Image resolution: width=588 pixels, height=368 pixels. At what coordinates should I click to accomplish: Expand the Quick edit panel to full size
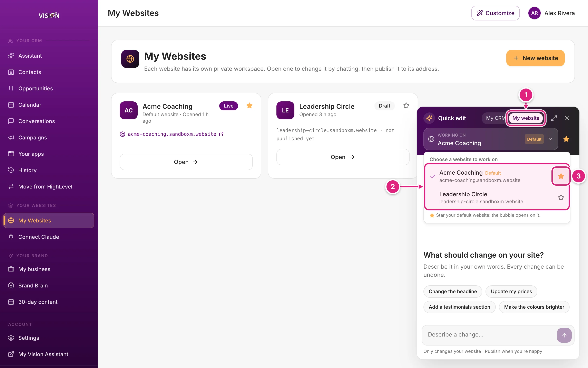pos(554,118)
